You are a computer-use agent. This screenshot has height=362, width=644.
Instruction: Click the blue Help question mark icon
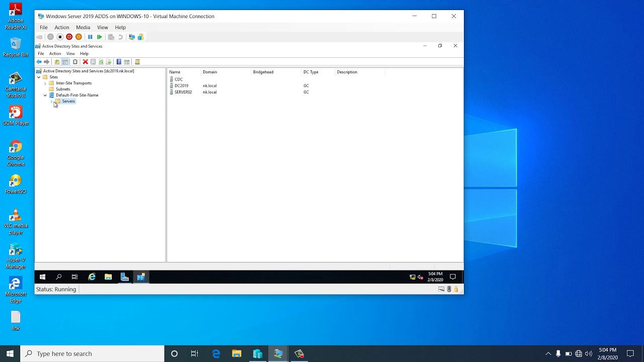point(119,62)
